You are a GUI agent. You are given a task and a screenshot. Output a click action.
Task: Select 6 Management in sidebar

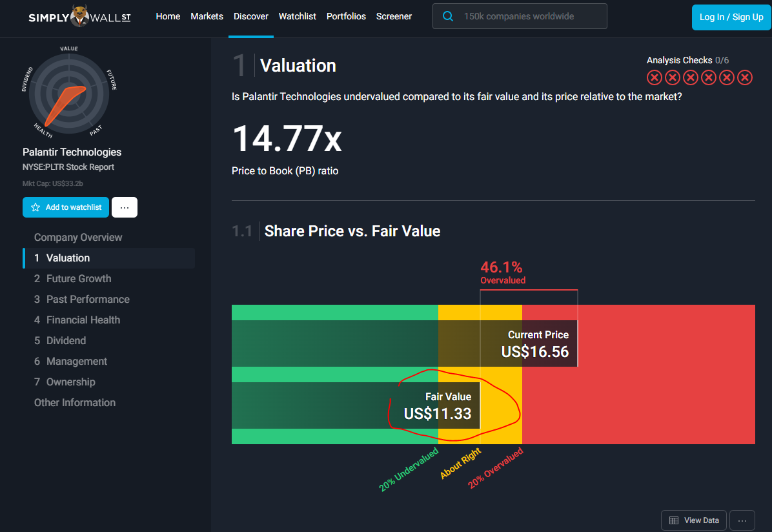(x=70, y=362)
